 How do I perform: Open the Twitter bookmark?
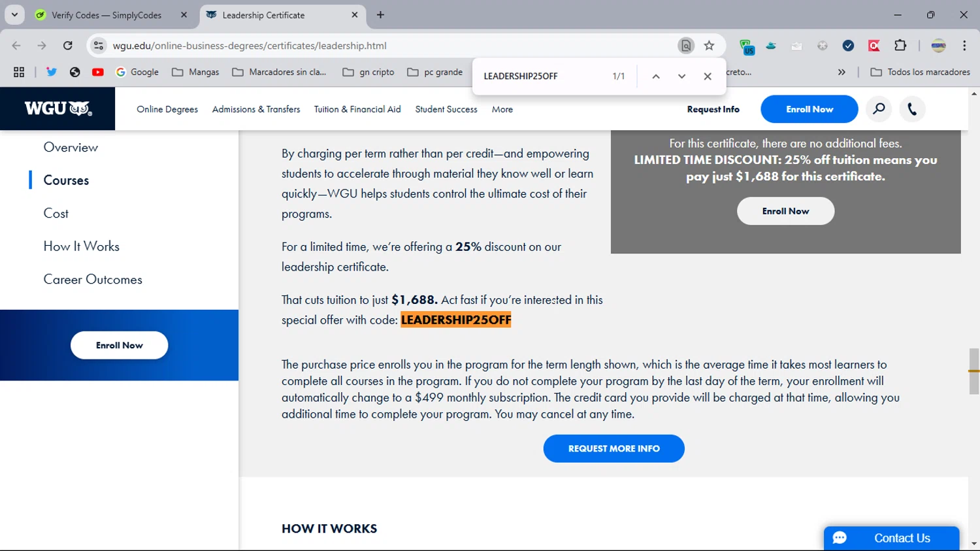tap(51, 72)
